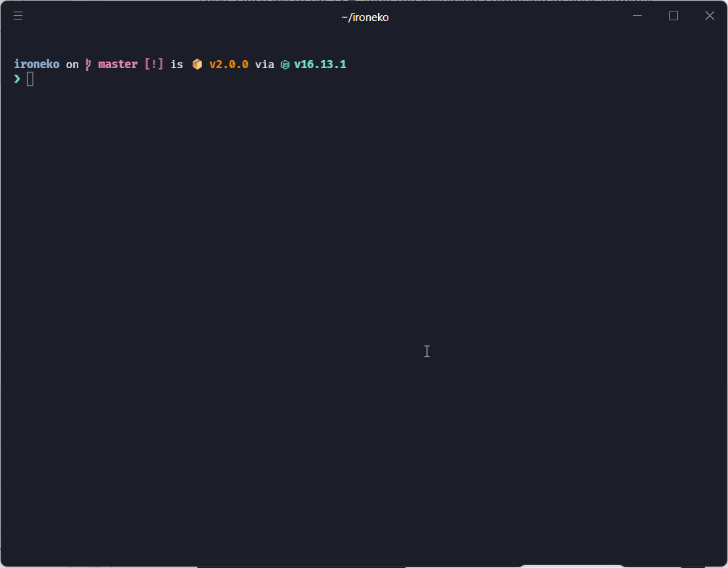
Task: Maximize the terminal window
Action: coord(674,16)
